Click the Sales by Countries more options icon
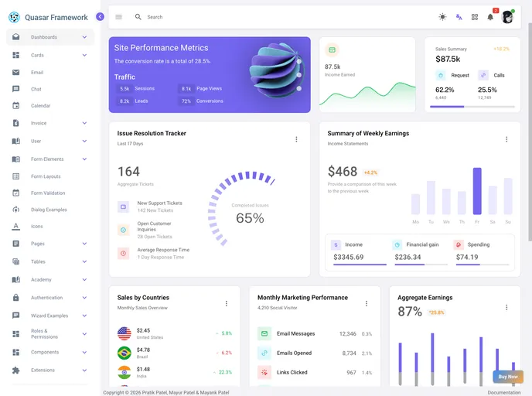This screenshot has width=532, height=396. (227, 303)
